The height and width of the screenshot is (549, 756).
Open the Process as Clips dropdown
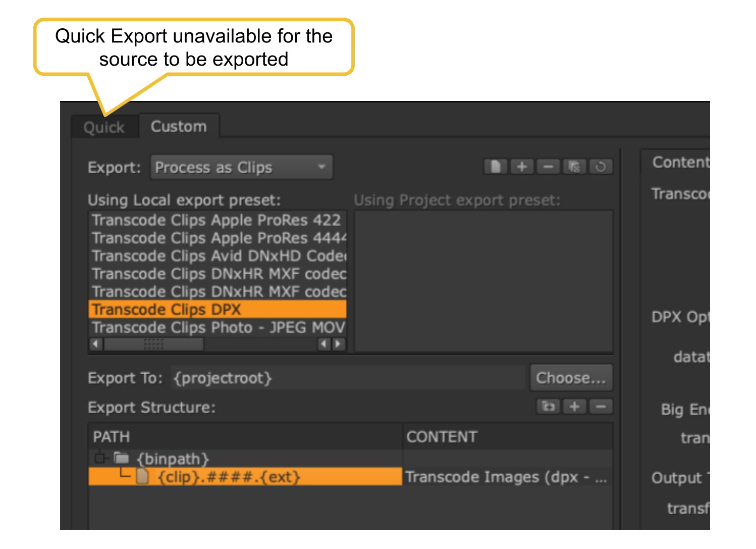(241, 167)
